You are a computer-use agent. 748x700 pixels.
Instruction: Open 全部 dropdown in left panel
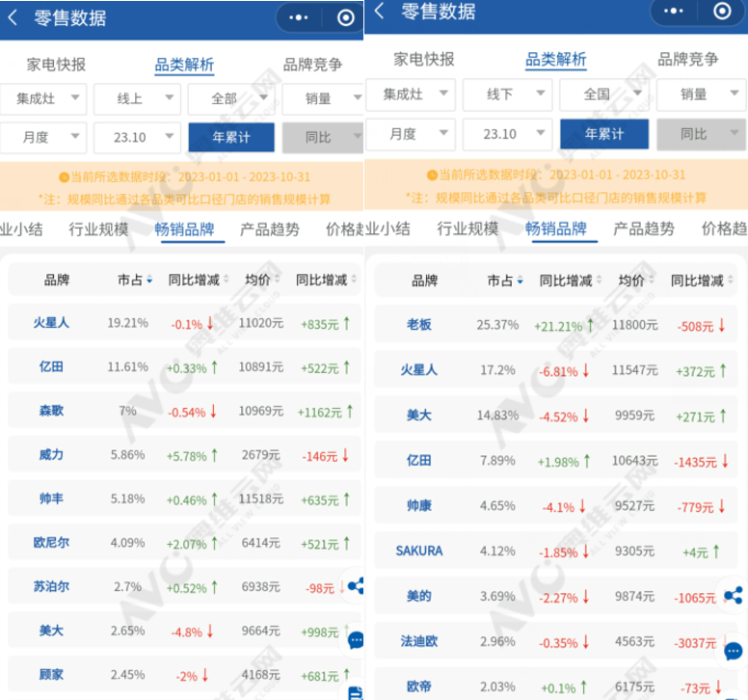(231, 98)
